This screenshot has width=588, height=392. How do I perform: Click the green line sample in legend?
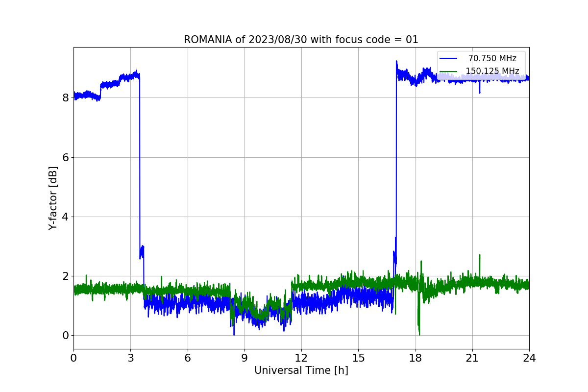point(448,71)
